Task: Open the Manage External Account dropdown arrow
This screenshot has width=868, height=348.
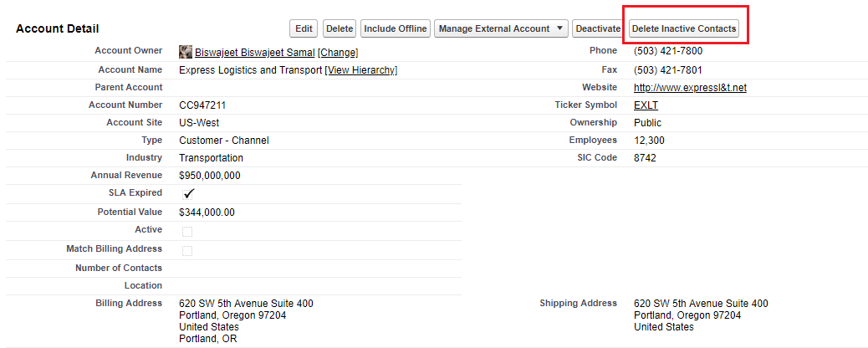Action: [559, 28]
